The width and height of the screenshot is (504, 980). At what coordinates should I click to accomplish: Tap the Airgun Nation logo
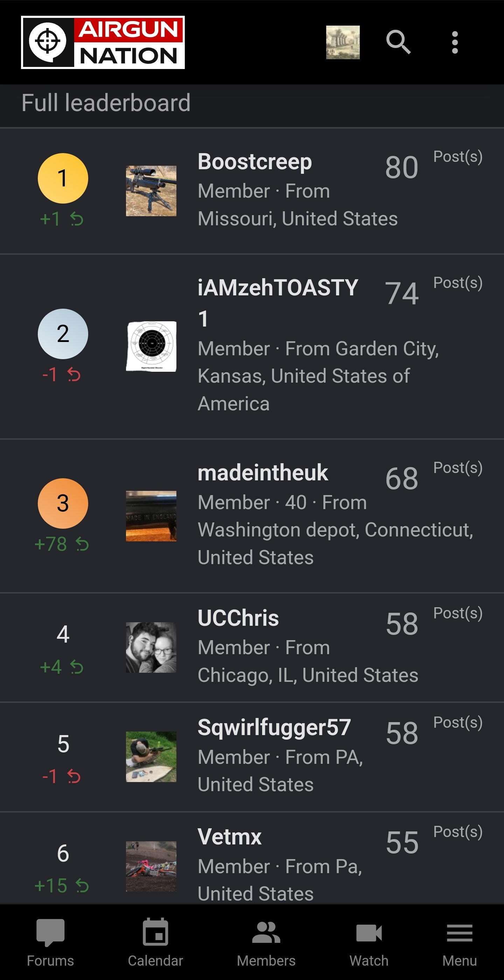103,42
